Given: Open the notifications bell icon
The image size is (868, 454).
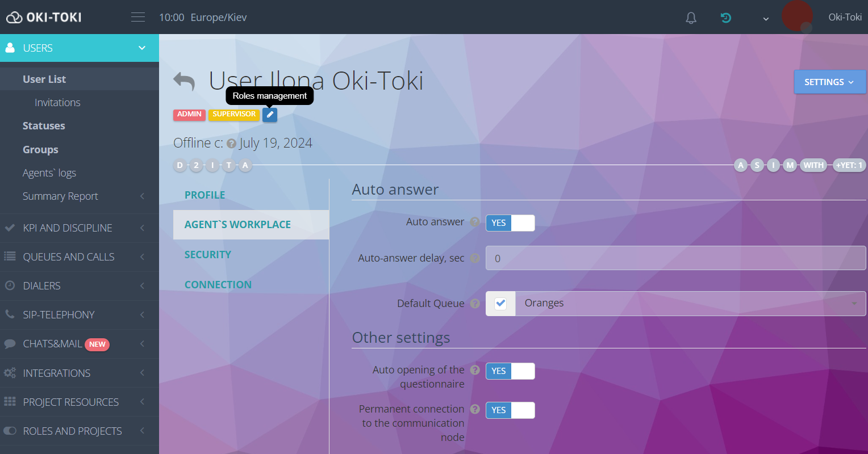Looking at the screenshot, I should pyautogui.click(x=691, y=18).
